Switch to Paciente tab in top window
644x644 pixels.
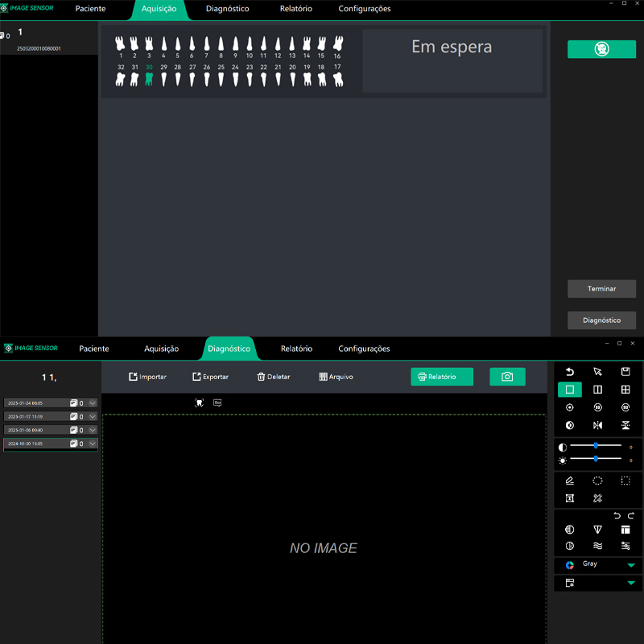point(90,9)
